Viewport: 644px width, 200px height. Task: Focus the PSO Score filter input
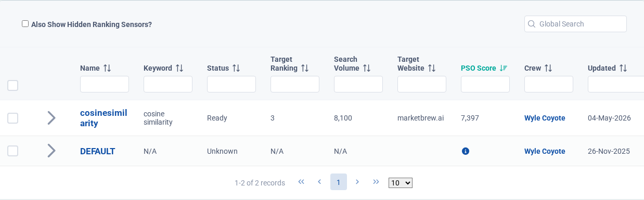click(485, 84)
